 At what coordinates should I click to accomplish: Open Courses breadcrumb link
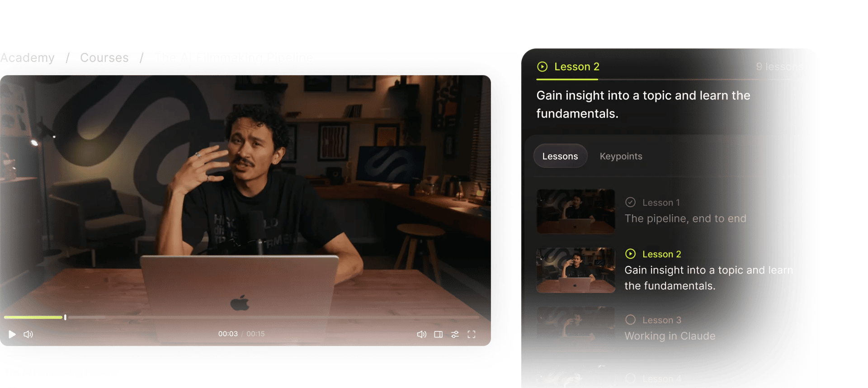[104, 58]
